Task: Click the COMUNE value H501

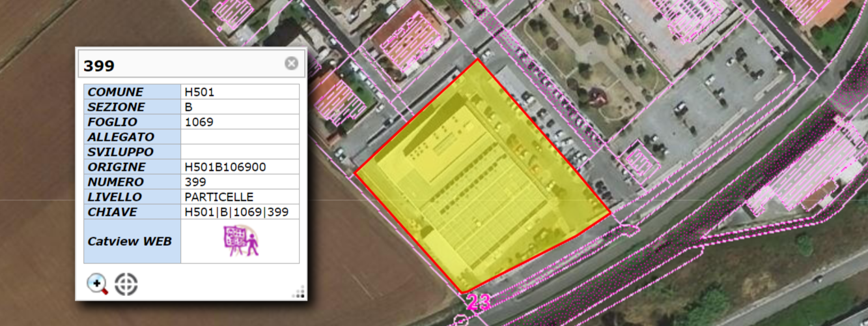Action: pos(199,92)
